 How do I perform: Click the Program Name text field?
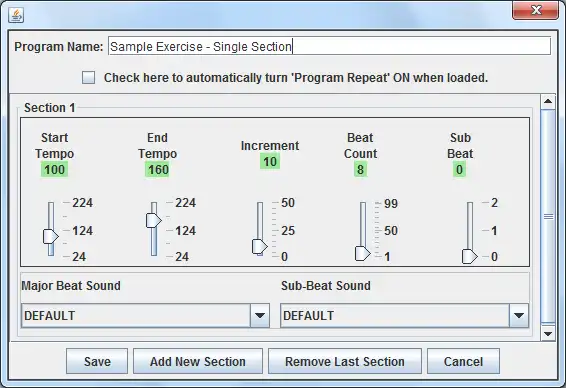[329, 47]
